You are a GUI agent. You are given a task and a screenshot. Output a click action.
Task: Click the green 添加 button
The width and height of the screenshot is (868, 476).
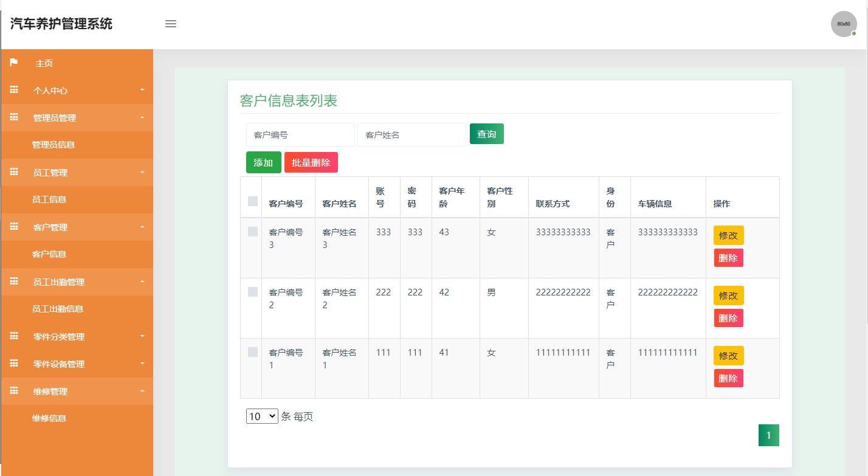pos(264,162)
